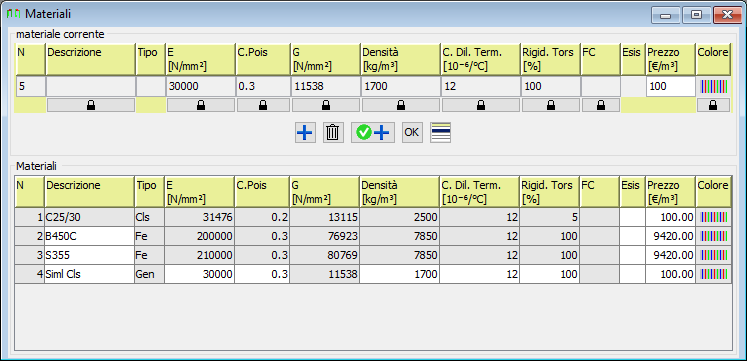Toggle the lock under Descrizione field
747x361 pixels.
point(91,105)
